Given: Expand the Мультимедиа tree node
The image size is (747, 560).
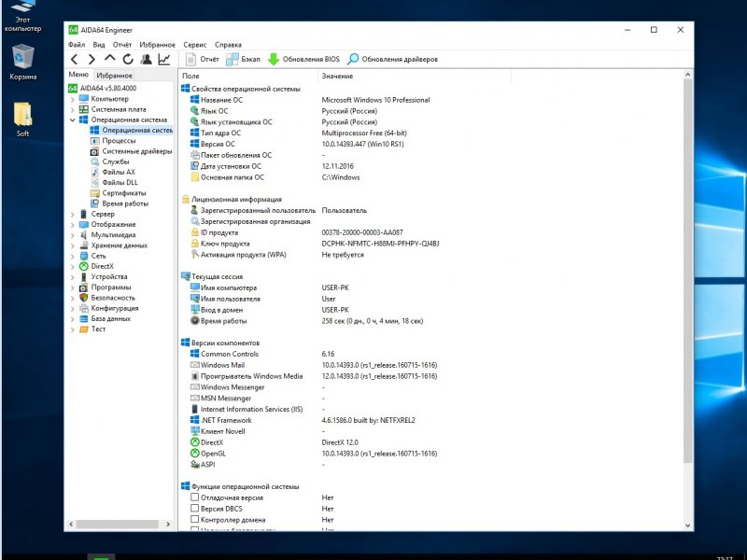Looking at the screenshot, I should tap(73, 235).
